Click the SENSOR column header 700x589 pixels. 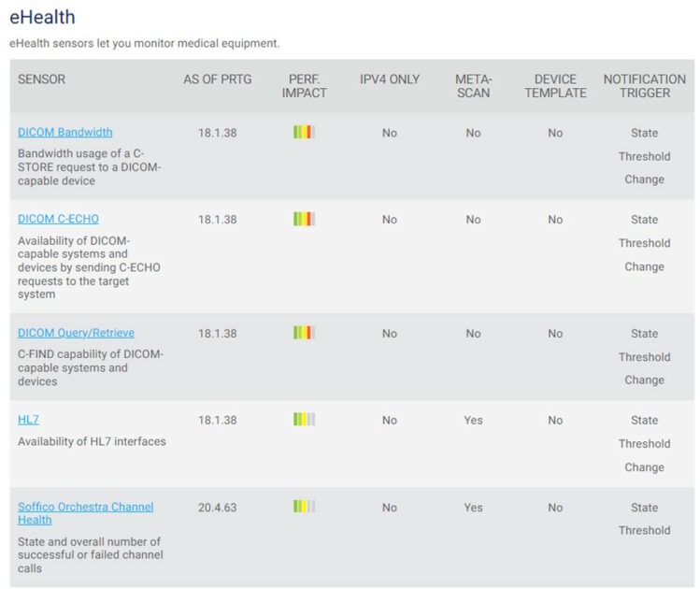41,79
